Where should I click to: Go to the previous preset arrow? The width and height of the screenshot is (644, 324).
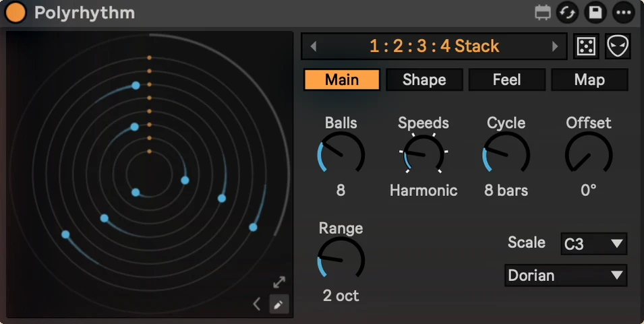coord(314,46)
